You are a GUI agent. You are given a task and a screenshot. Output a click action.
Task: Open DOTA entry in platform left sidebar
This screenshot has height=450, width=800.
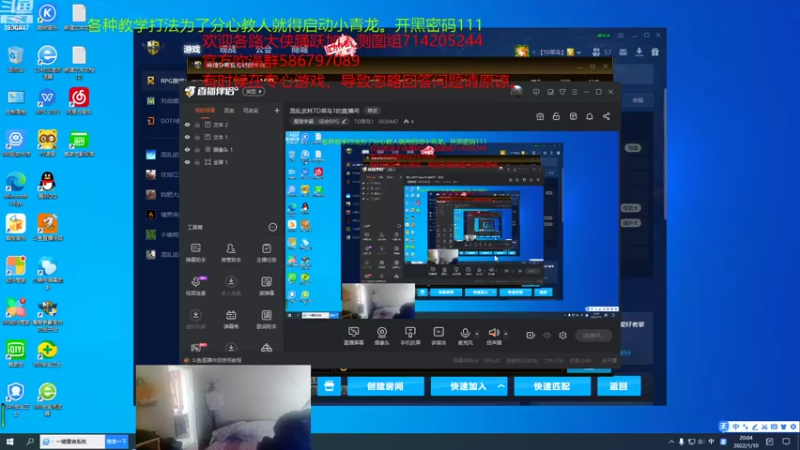point(163,121)
